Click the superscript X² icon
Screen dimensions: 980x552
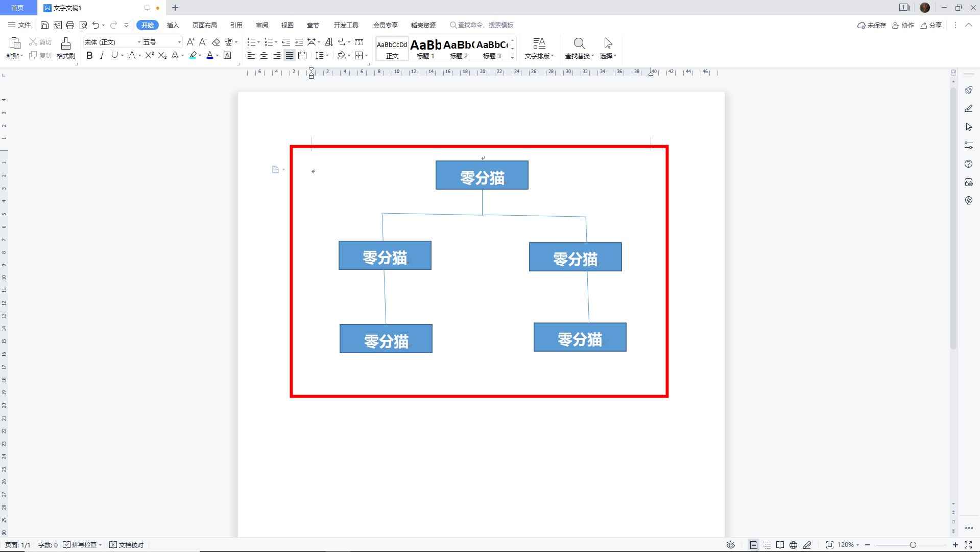click(x=148, y=55)
